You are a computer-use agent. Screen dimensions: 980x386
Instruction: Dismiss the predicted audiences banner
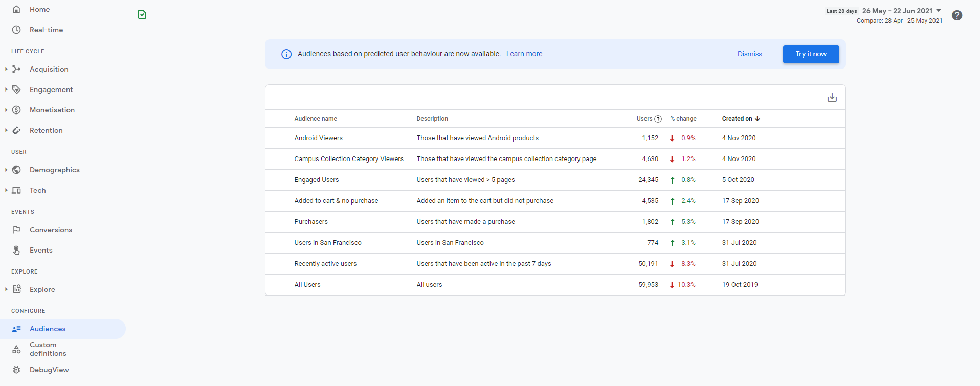(x=749, y=54)
